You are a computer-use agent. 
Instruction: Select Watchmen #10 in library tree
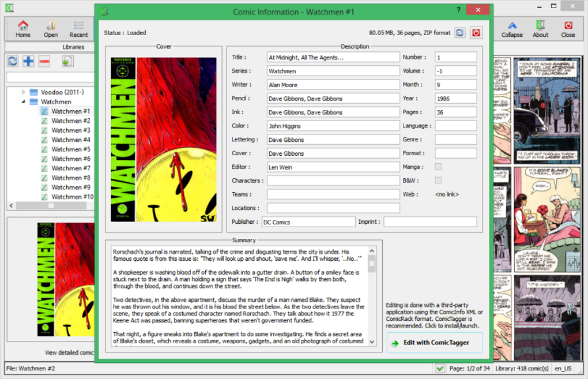(73, 197)
